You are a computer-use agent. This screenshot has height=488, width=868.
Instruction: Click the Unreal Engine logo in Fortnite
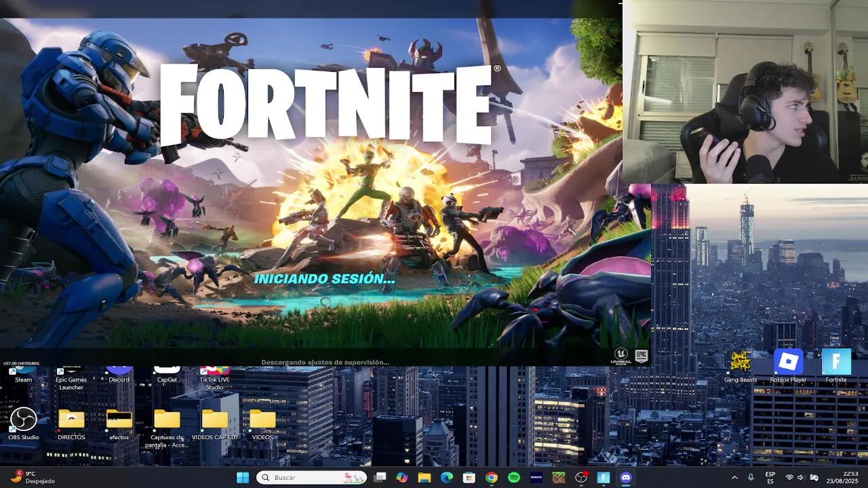click(620, 357)
